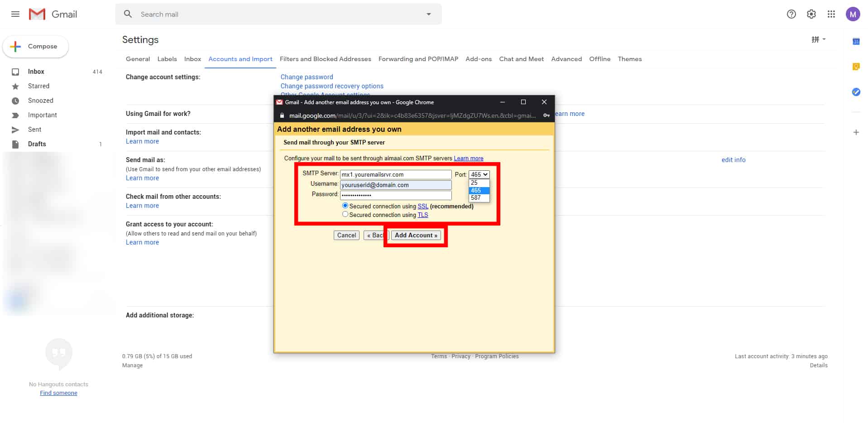Click the key icon in popup address bar

(x=547, y=115)
